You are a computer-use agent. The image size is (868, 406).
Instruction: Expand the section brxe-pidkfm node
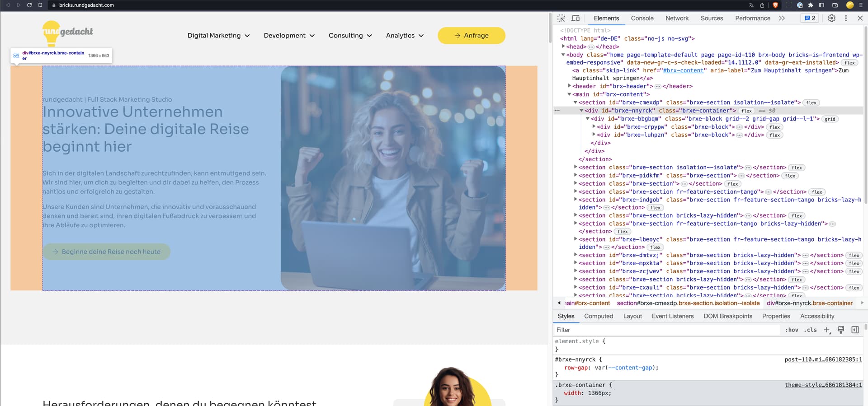coord(576,175)
